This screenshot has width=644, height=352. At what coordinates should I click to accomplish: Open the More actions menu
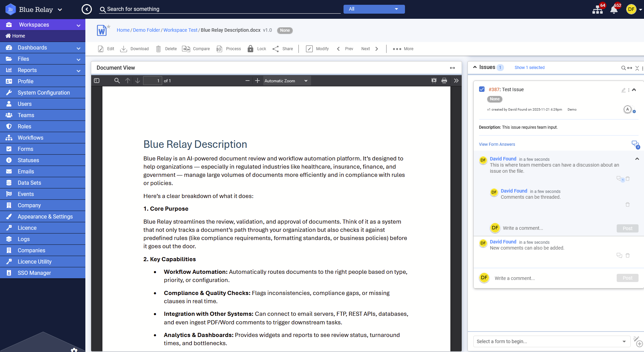tap(403, 49)
